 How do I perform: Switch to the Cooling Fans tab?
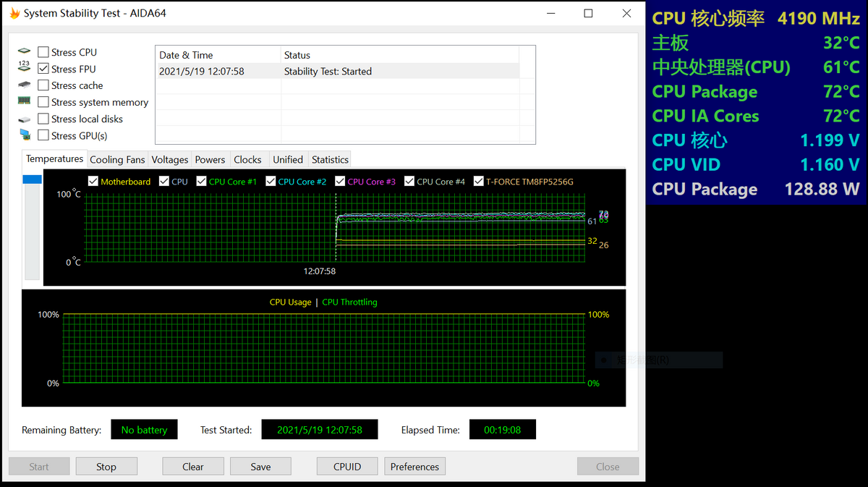pyautogui.click(x=117, y=160)
